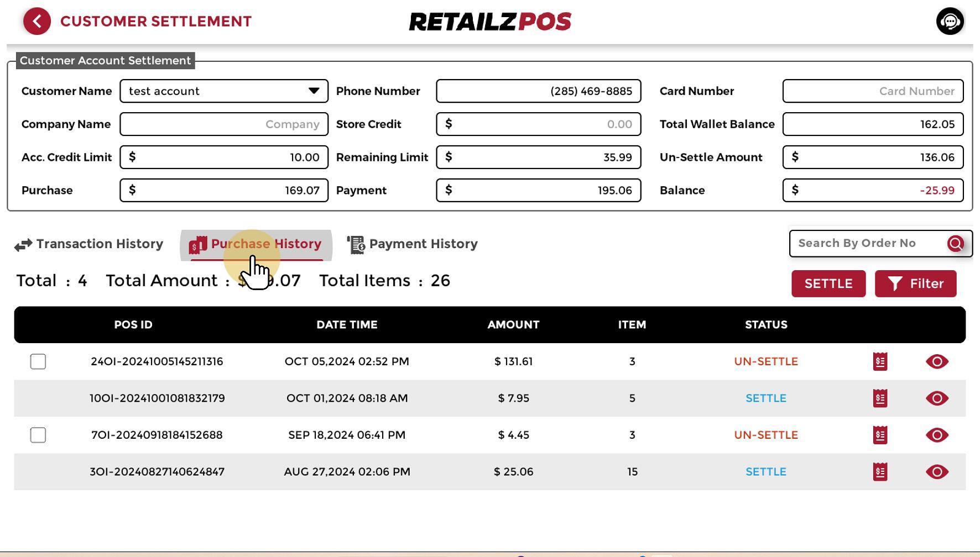
Task: Switch to Transaction History tab
Action: [x=89, y=244]
